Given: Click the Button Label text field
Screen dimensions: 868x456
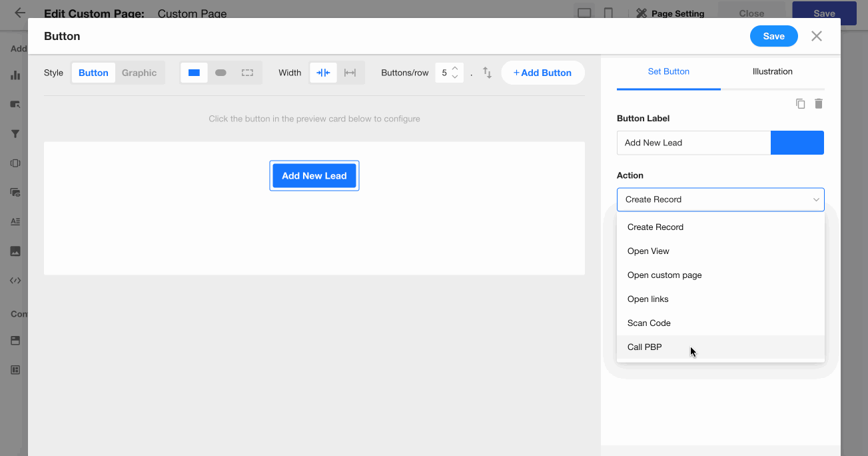Looking at the screenshot, I should coord(693,143).
